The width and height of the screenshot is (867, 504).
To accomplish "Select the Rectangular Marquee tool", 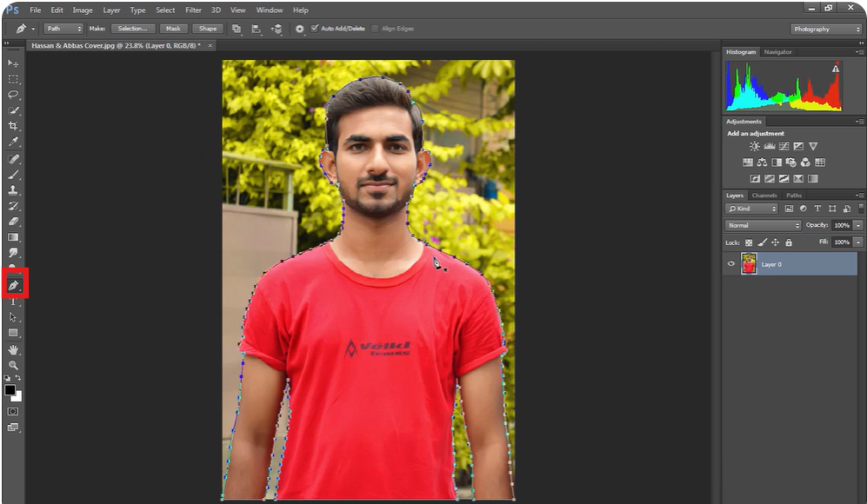I will [13, 79].
